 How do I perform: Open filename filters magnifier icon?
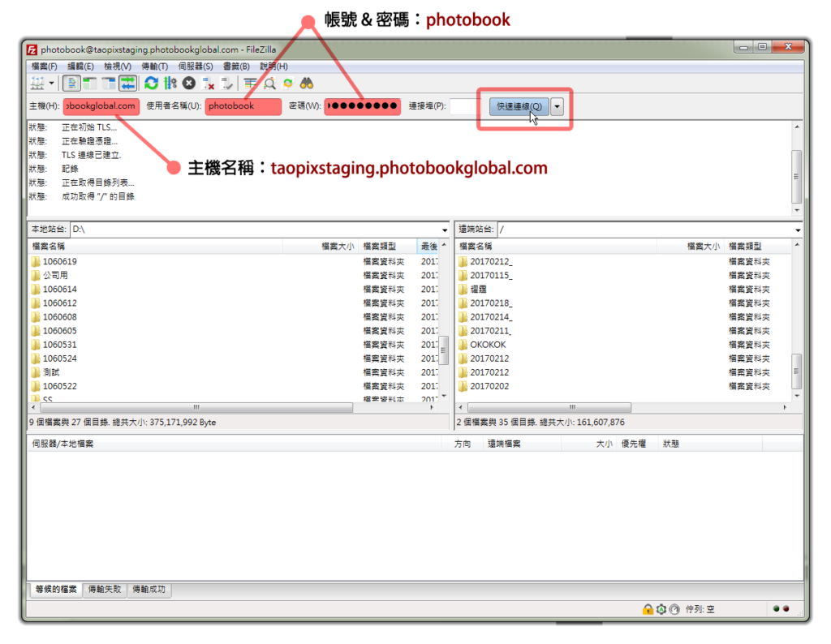point(269,84)
